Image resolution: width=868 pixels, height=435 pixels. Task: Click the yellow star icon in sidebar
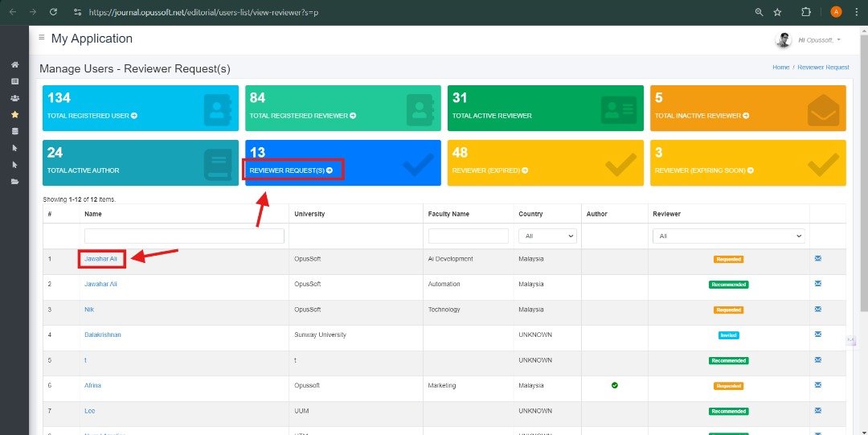click(15, 115)
